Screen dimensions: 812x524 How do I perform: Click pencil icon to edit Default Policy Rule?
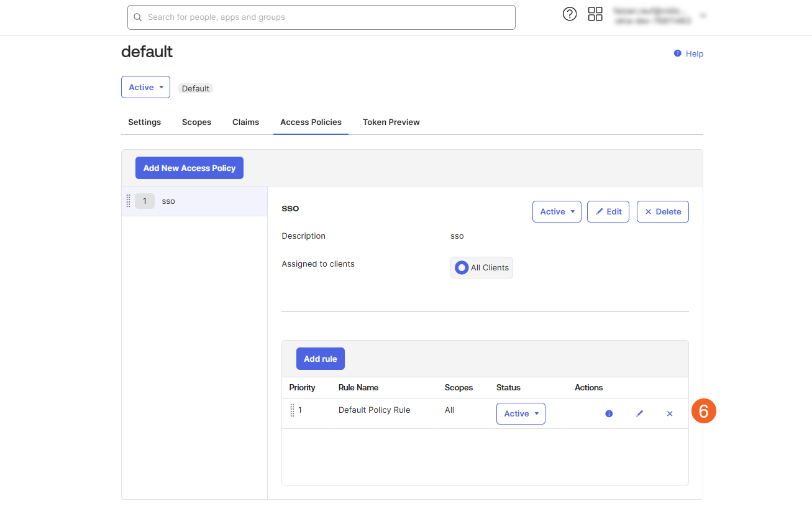point(639,413)
